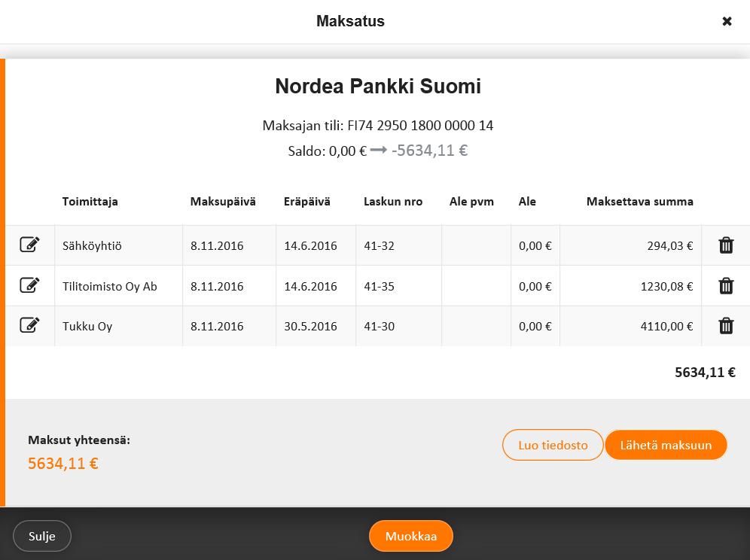Click the Laskun nro column header
This screenshot has width=750, height=560.
(393, 201)
